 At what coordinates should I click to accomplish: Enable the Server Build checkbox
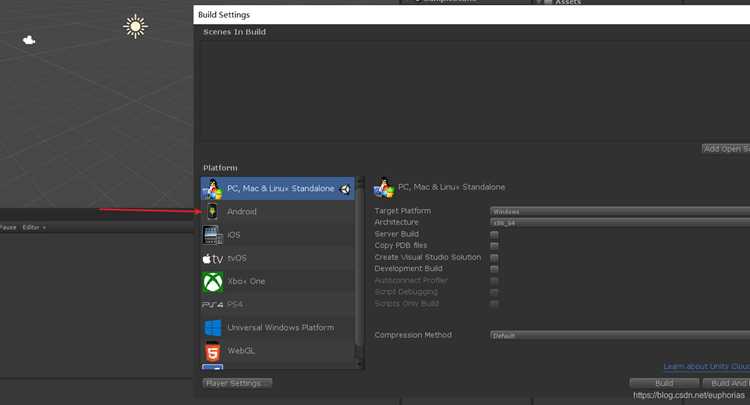pyautogui.click(x=495, y=234)
